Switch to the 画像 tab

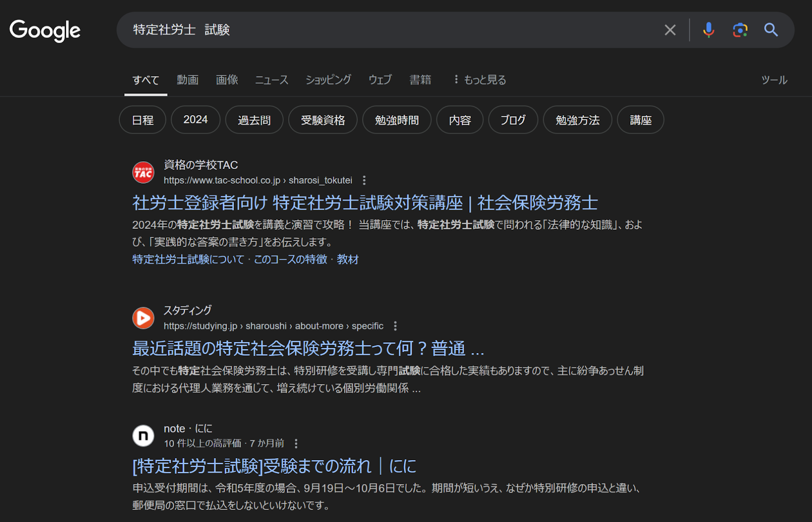[227, 80]
